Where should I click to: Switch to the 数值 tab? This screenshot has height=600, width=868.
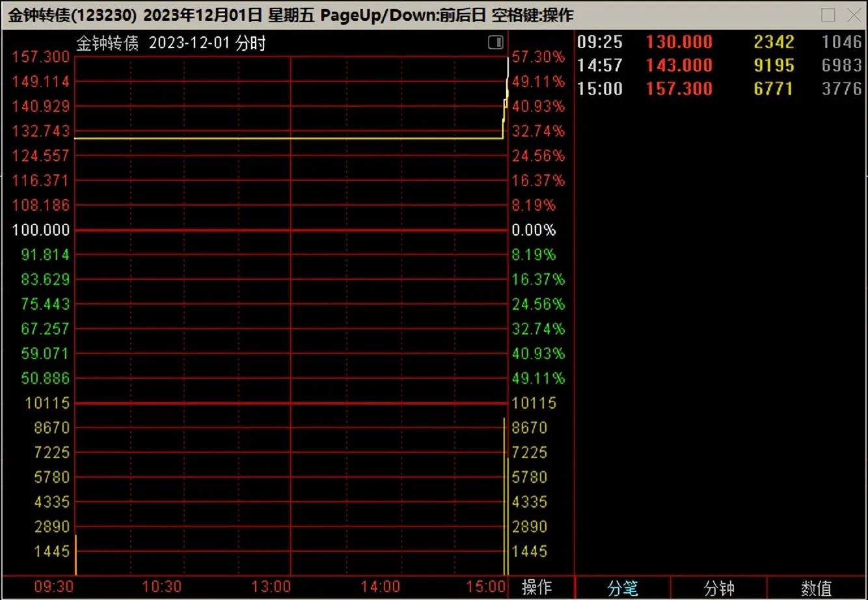click(x=816, y=588)
